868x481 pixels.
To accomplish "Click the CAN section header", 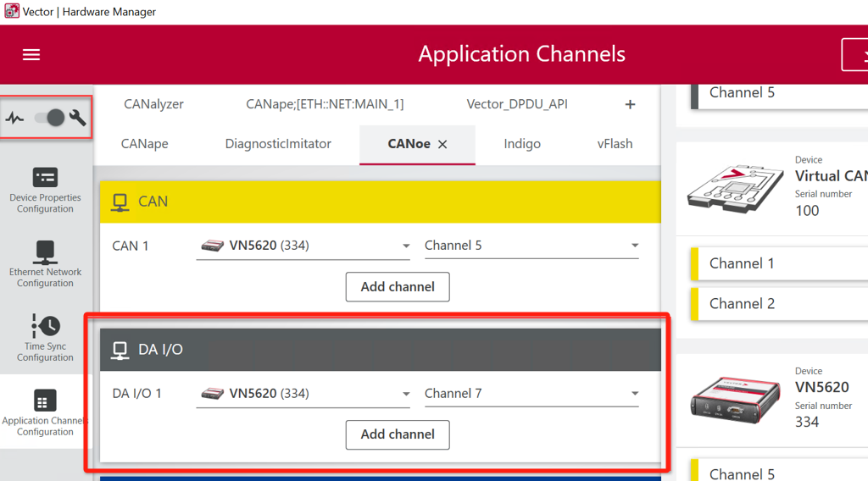I will point(381,202).
